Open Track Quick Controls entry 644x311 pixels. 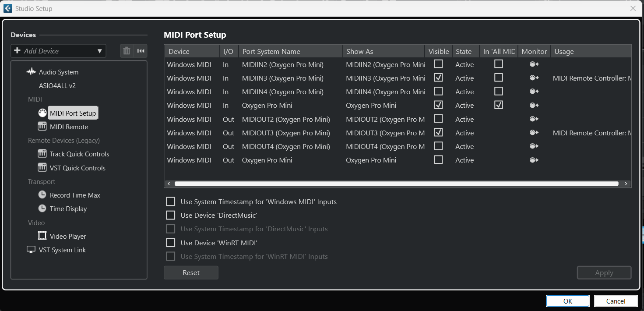tap(79, 154)
